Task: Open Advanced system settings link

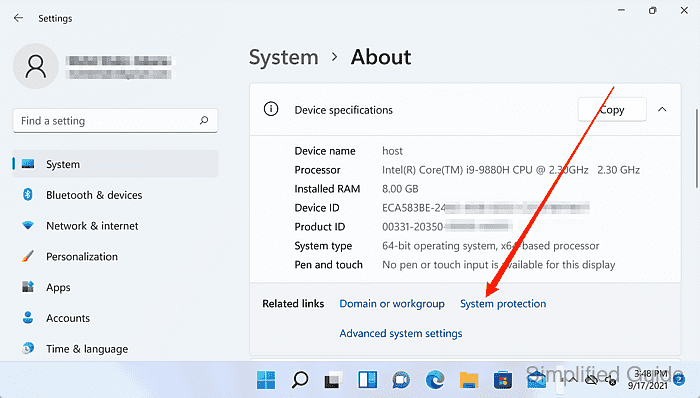Action: (x=401, y=334)
